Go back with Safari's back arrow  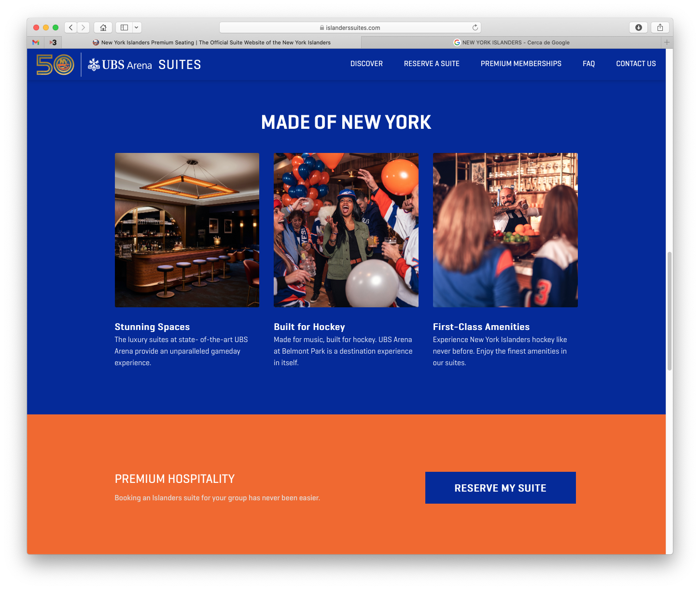click(x=71, y=27)
